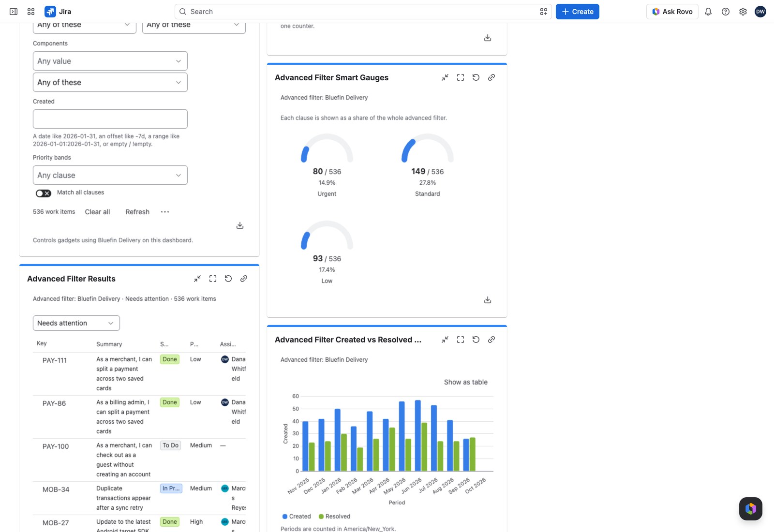Copy link for Advanced Filter Smart Gauges

(x=491, y=77)
